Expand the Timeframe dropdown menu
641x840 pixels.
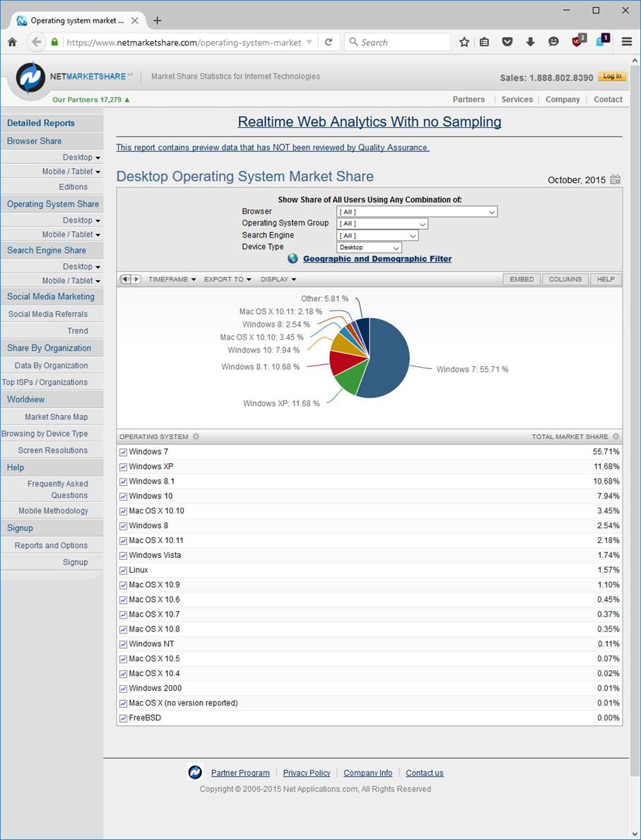[x=172, y=279]
